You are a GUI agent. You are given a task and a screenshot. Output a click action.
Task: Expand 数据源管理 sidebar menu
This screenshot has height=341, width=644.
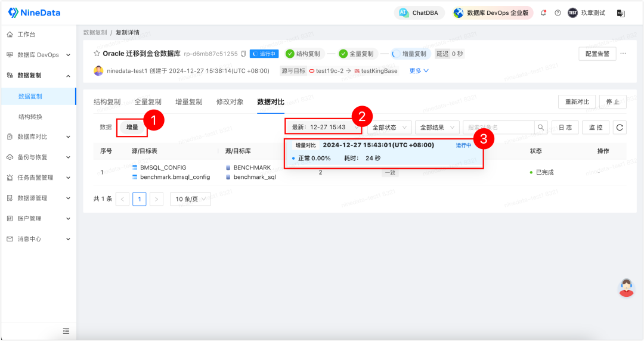(x=39, y=198)
